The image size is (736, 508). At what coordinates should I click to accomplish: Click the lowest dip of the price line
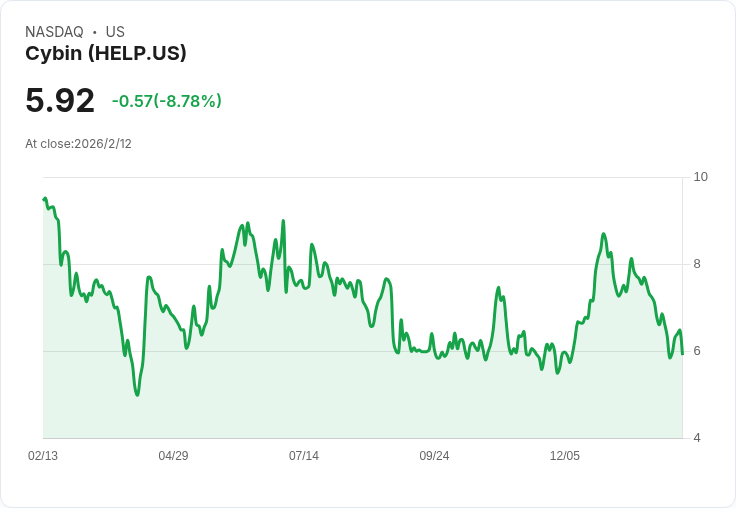coord(137,395)
